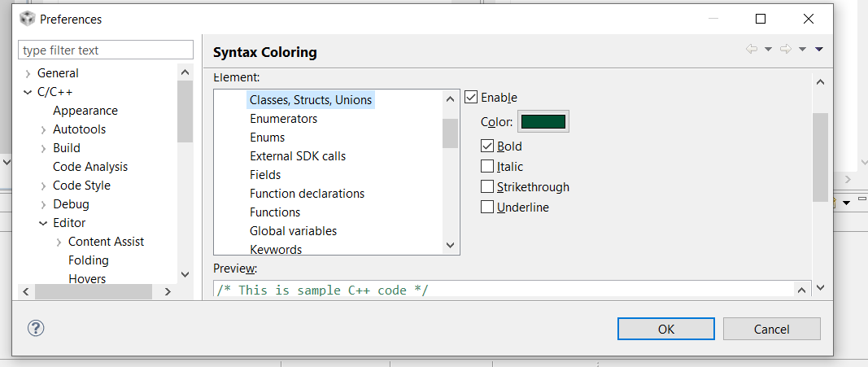This screenshot has height=367, width=868.
Task: Click the back navigation arrow icon
Action: tap(751, 49)
